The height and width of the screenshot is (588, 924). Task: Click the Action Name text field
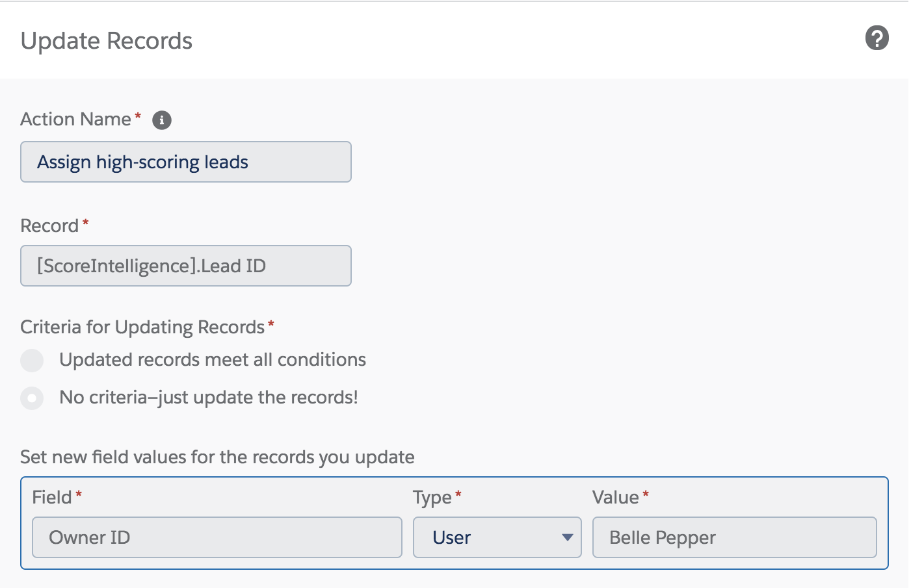(x=186, y=162)
